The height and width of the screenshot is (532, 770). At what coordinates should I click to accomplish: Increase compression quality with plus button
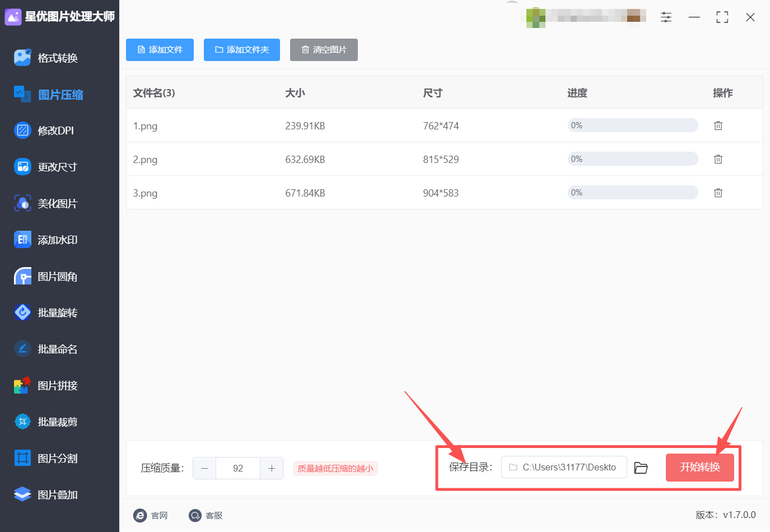coord(272,468)
